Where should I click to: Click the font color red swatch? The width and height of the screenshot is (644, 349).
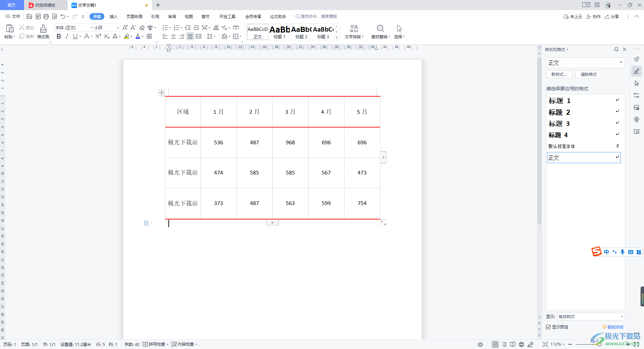point(138,36)
